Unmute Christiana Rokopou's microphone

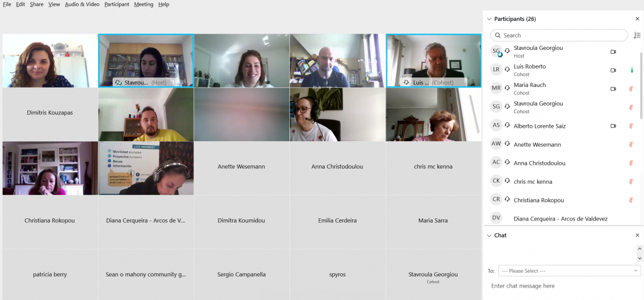click(x=631, y=200)
